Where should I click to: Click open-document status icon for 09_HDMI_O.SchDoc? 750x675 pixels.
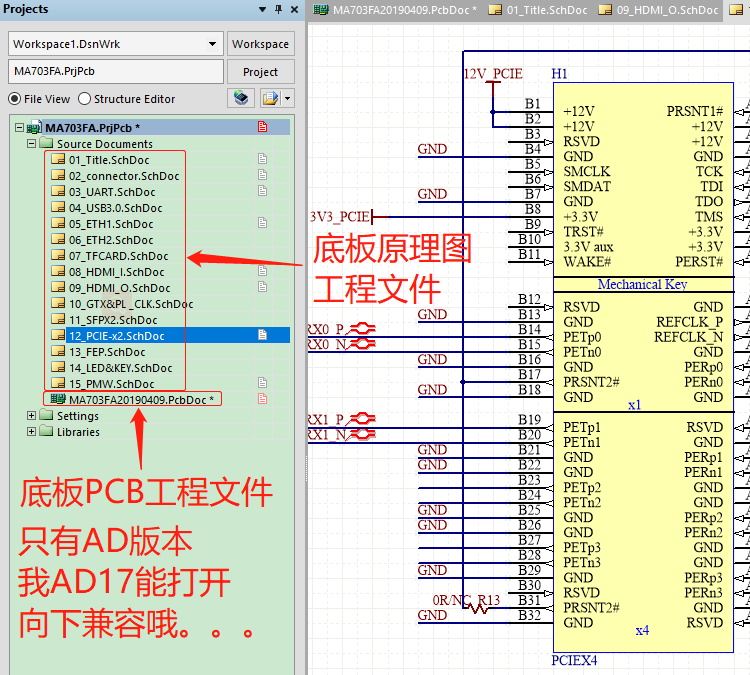coord(262,287)
